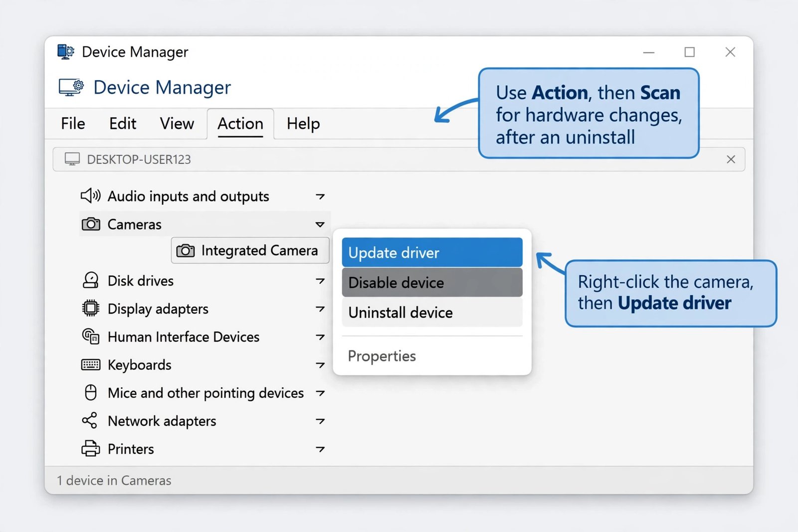Screen dimensions: 798x532
Task: Open the Action menu
Action: tap(240, 123)
